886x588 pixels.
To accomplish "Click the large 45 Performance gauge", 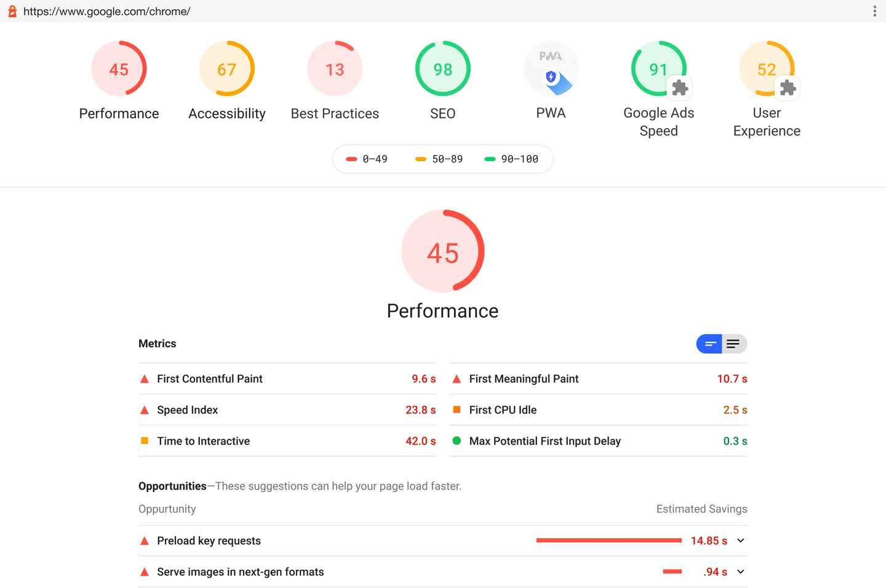I will point(443,251).
